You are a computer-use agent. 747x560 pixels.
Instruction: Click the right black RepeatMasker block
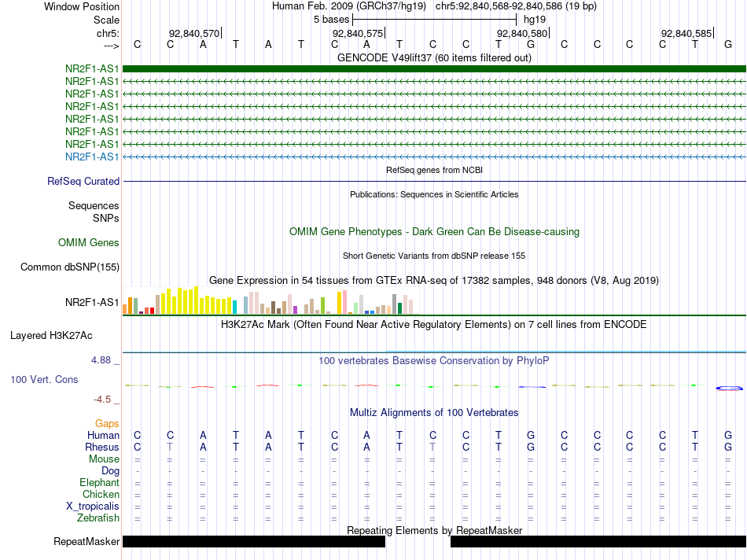pos(598,541)
